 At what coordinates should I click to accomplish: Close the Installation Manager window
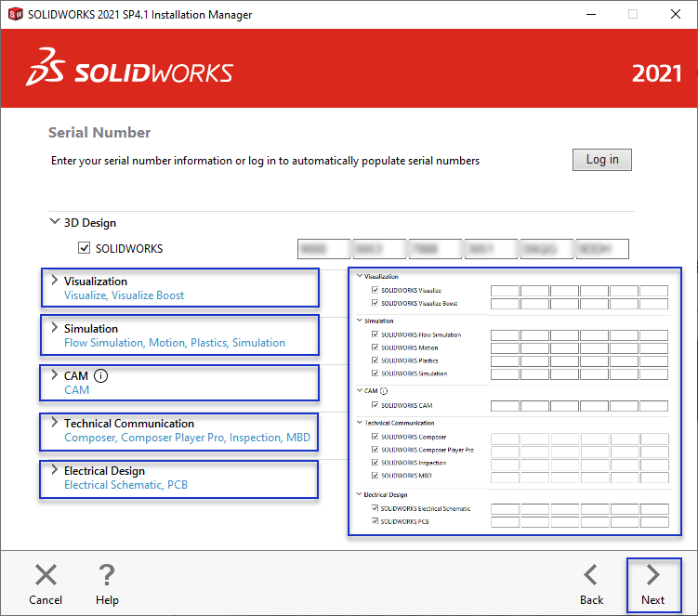tap(676, 14)
